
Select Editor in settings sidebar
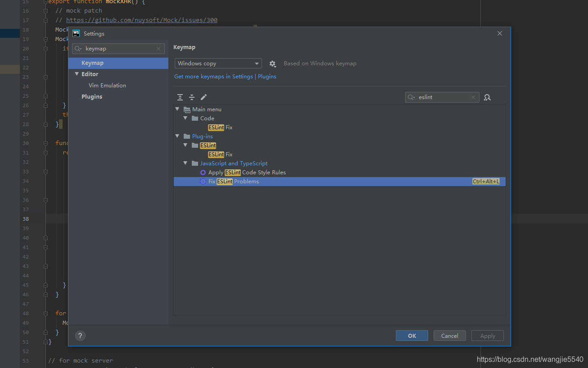pyautogui.click(x=118, y=74)
